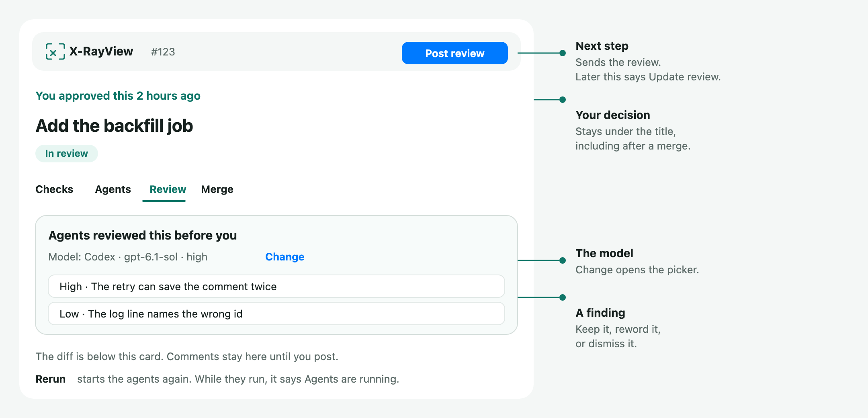Click the Next step annotation heading
Image resolution: width=868 pixels, height=418 pixels.
pyautogui.click(x=602, y=46)
